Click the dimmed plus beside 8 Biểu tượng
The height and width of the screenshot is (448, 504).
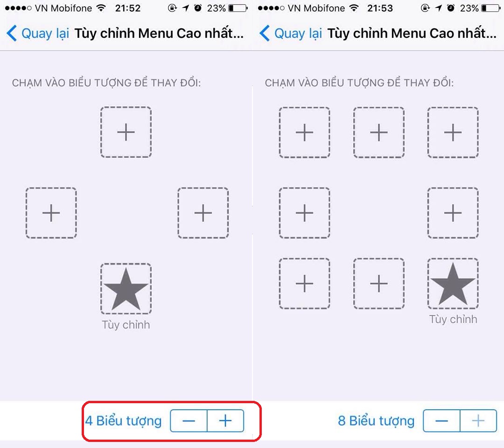(x=478, y=420)
